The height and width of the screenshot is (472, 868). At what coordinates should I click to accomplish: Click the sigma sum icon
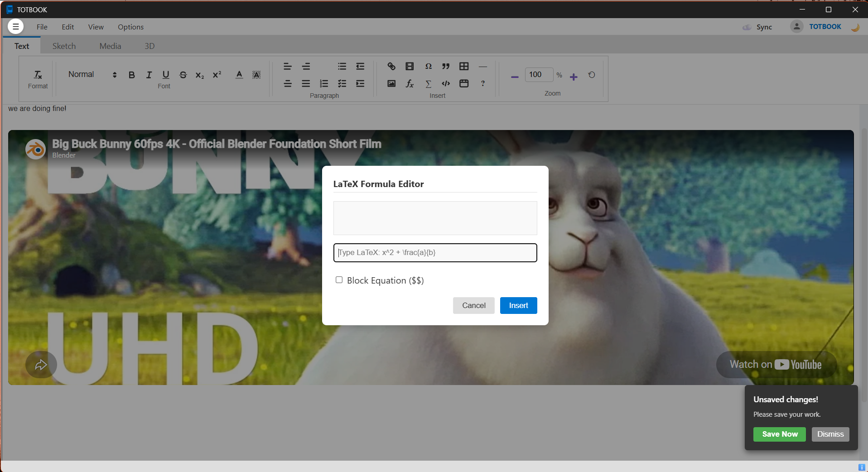click(x=428, y=84)
